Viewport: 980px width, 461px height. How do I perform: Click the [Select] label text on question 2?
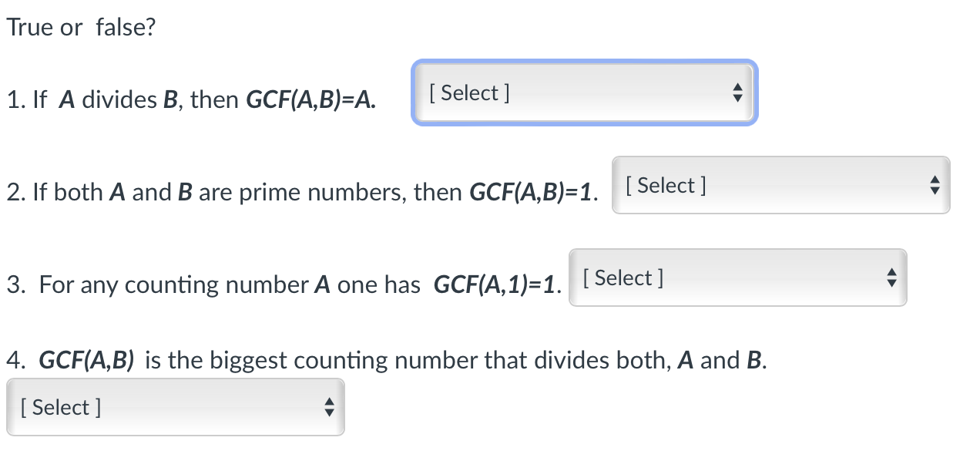664,185
